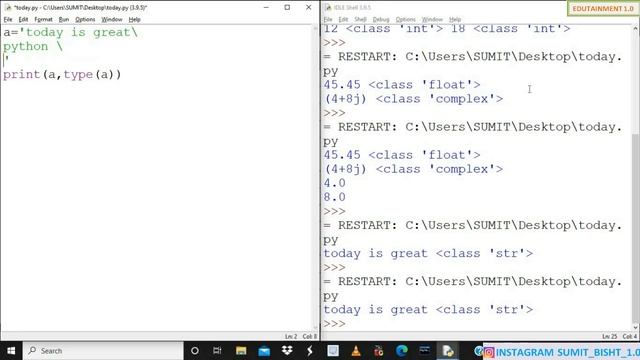Click editor status 'Ln: 2'
This screenshot has width=640, height=360.
click(291, 336)
